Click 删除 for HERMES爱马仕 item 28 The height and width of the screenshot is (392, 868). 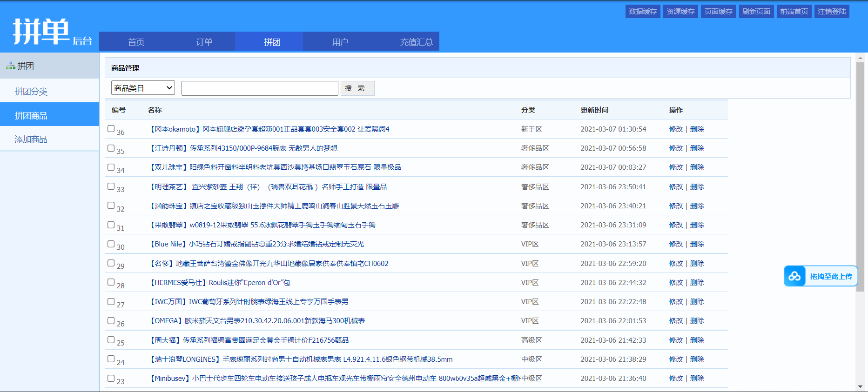click(697, 282)
